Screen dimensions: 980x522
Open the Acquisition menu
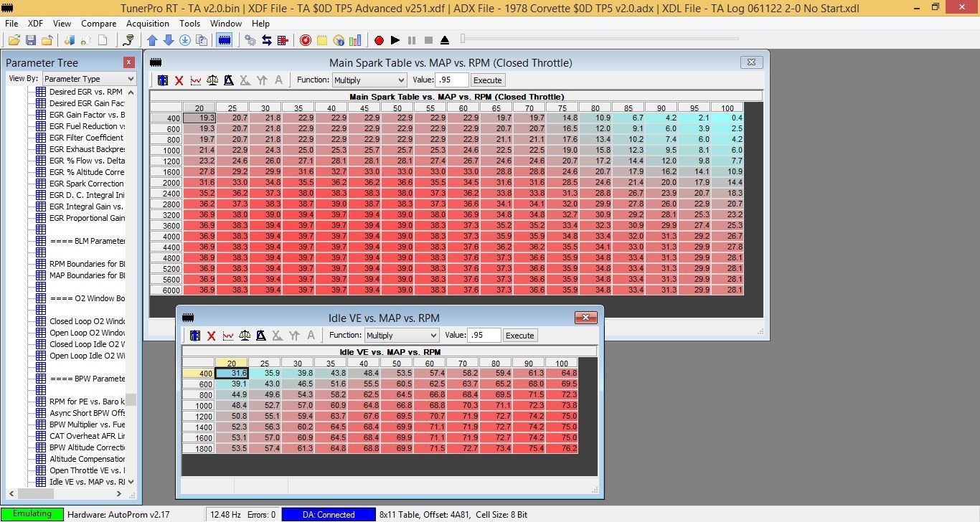click(147, 24)
